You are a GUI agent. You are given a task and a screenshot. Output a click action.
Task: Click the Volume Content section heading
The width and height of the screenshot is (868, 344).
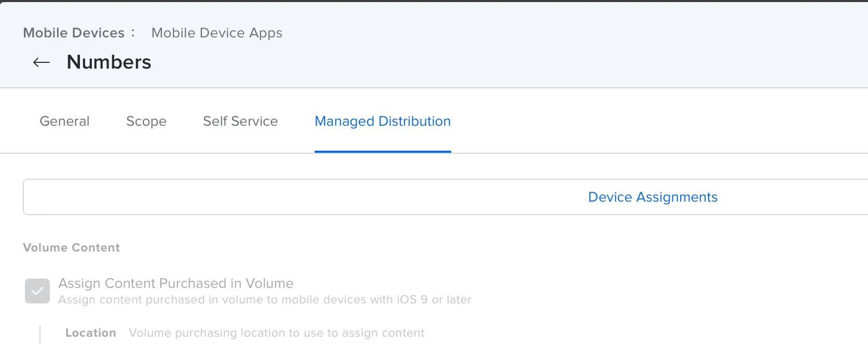tap(71, 248)
